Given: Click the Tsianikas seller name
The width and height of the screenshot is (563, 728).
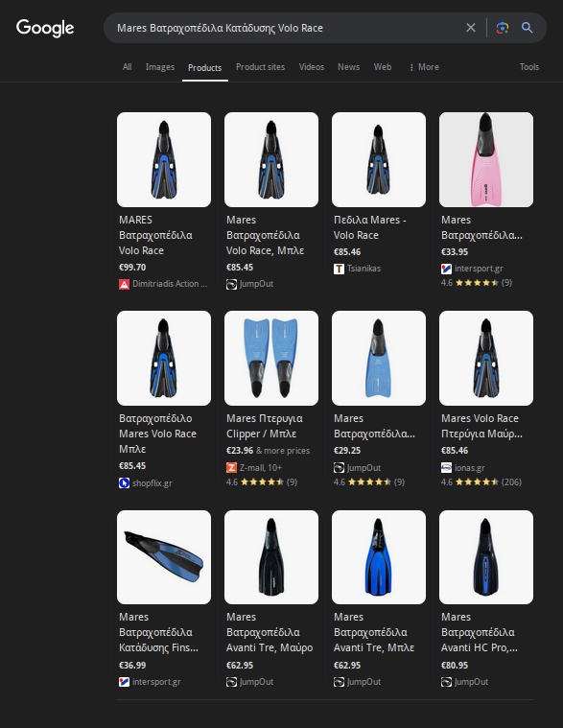Looking at the screenshot, I should click(364, 269).
